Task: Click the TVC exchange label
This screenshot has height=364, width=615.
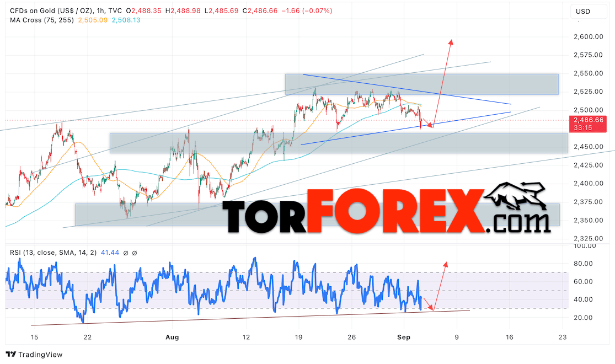Action: coord(115,11)
